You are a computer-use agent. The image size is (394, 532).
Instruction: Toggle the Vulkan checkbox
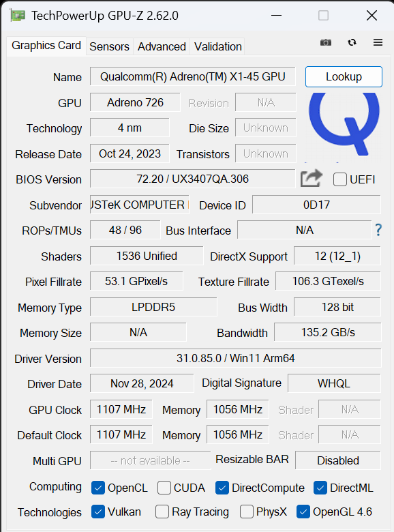tap(98, 512)
